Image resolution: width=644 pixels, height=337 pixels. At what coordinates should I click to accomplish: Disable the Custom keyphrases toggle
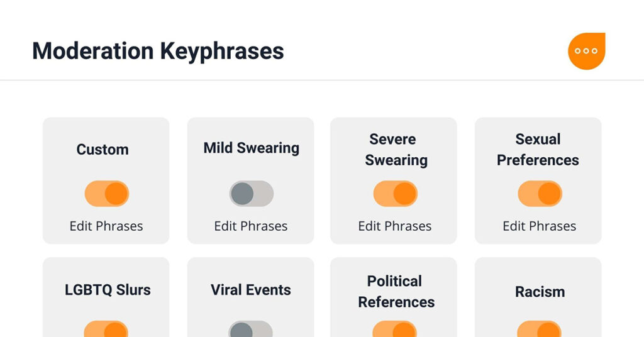tap(107, 194)
